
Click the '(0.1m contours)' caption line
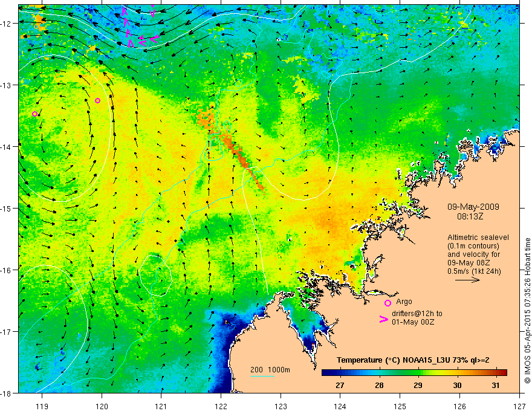point(473,246)
